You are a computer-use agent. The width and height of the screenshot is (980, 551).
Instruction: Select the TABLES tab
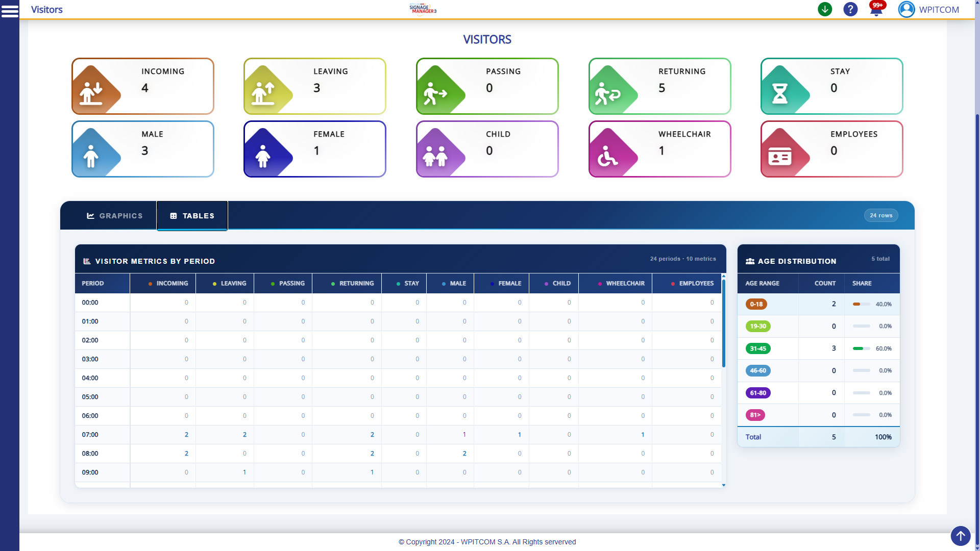click(x=192, y=215)
